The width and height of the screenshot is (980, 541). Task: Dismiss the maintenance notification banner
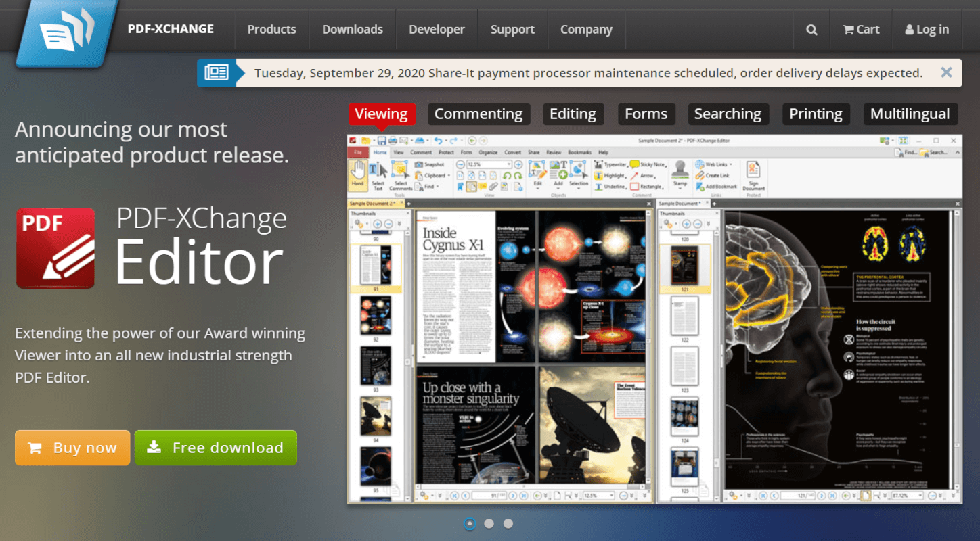[x=946, y=72]
